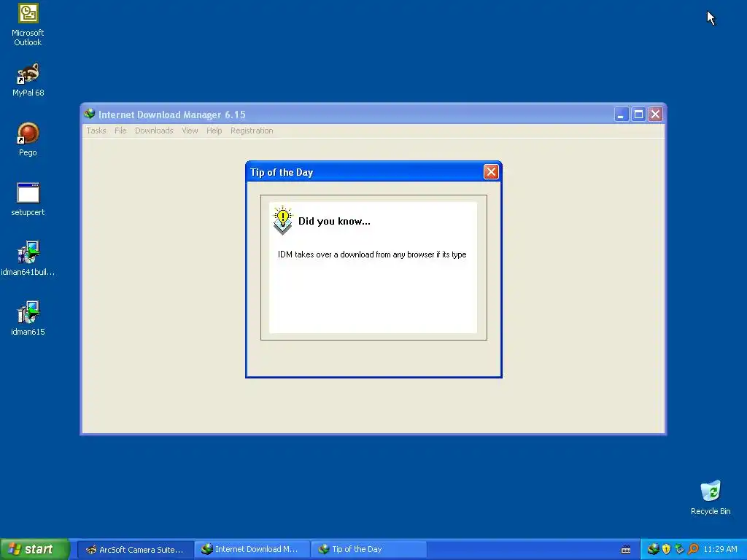
Task: Switch to ArcSoft Camera Suite taskbar button
Action: pos(135,549)
